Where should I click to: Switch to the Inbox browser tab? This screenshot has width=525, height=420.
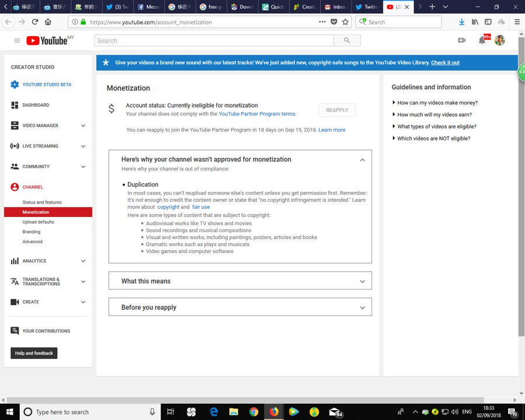(x=335, y=6)
